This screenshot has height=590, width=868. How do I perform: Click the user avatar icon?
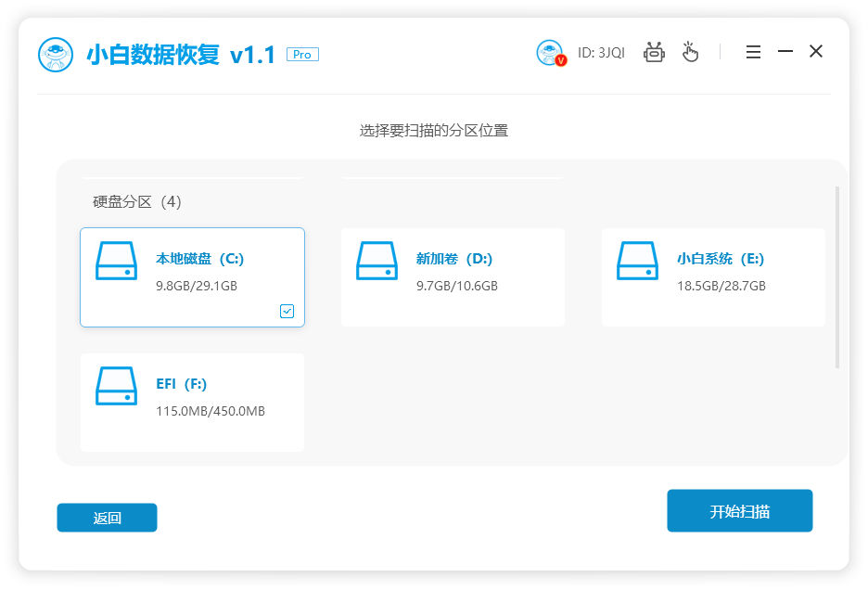[550, 52]
